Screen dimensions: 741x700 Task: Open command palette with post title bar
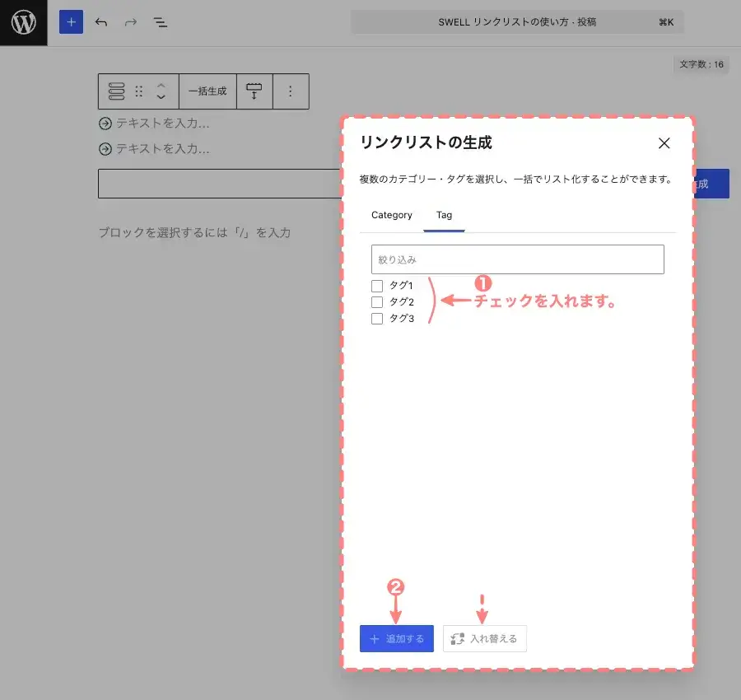pos(517,22)
